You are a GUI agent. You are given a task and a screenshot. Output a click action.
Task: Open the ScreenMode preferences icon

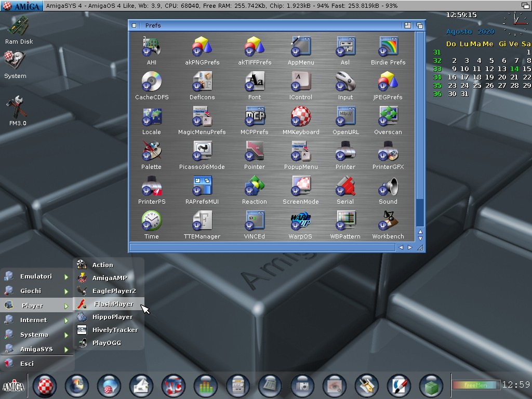point(300,187)
